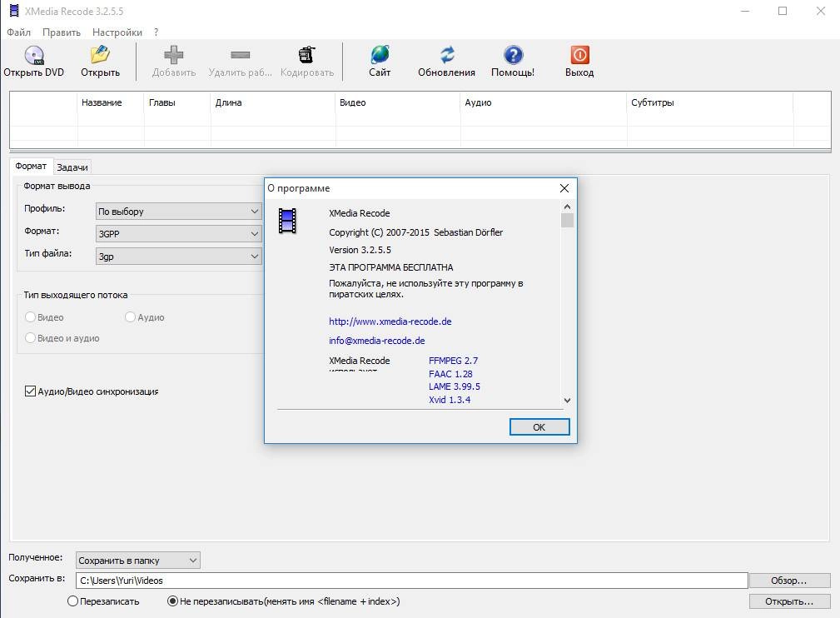Click the Главы column header

177,102
